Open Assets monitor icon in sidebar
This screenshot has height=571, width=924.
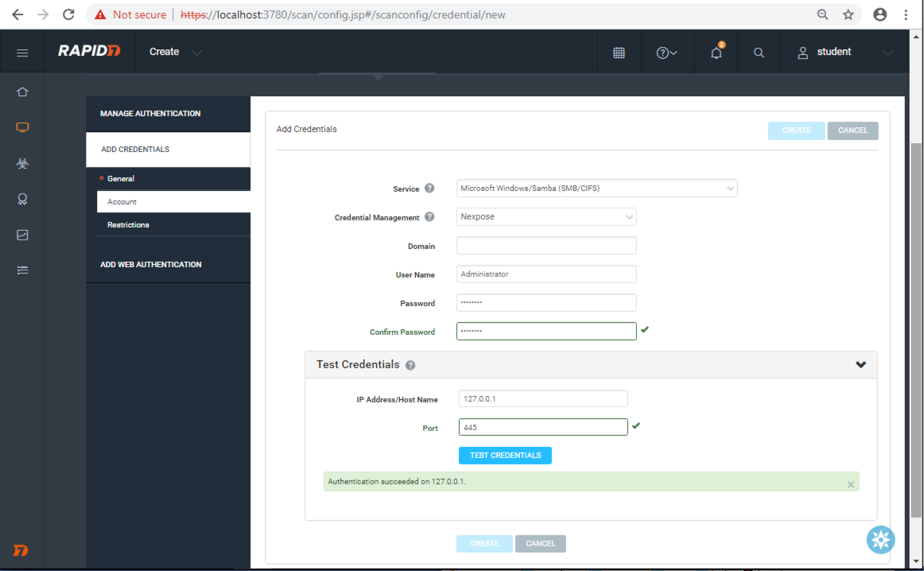(22, 127)
